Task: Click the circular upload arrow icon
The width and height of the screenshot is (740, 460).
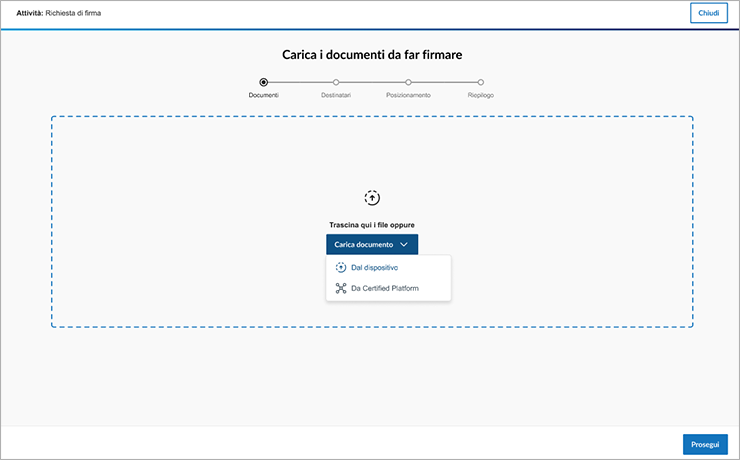Action: (372, 198)
